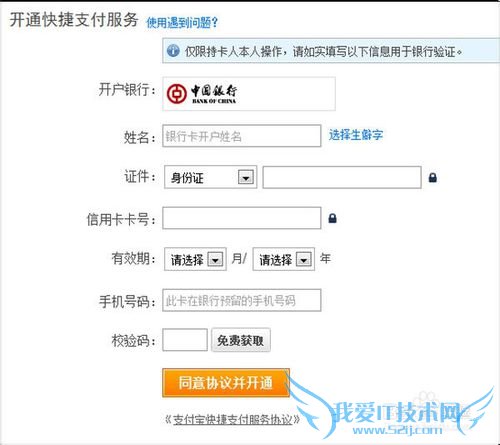Focus the 手机号码 phone number field
500x445 pixels.
pos(242,300)
